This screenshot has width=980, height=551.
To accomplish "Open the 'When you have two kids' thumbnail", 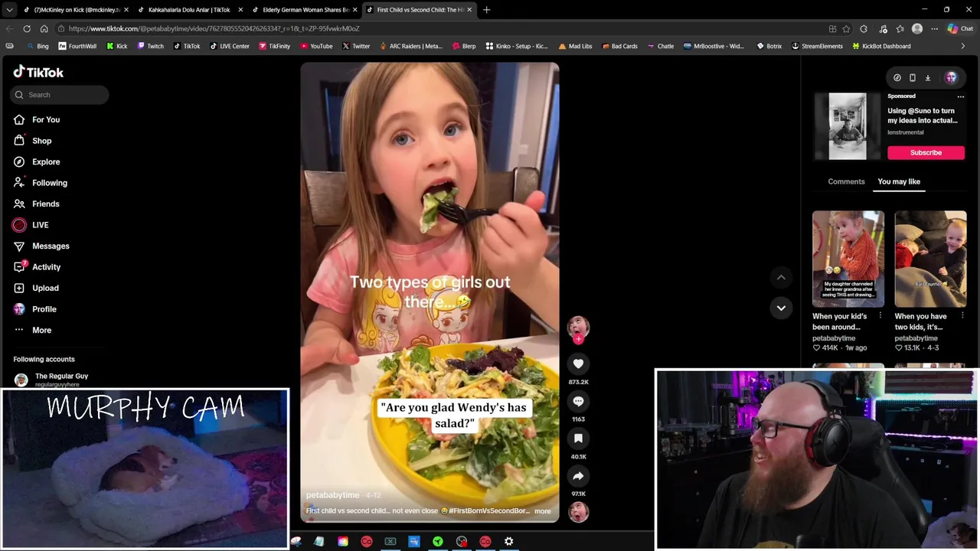I will point(930,259).
